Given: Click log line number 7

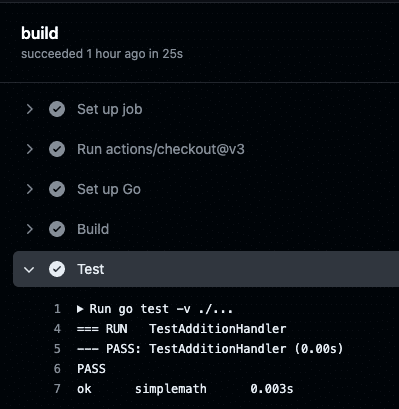Looking at the screenshot, I should [x=57, y=389].
